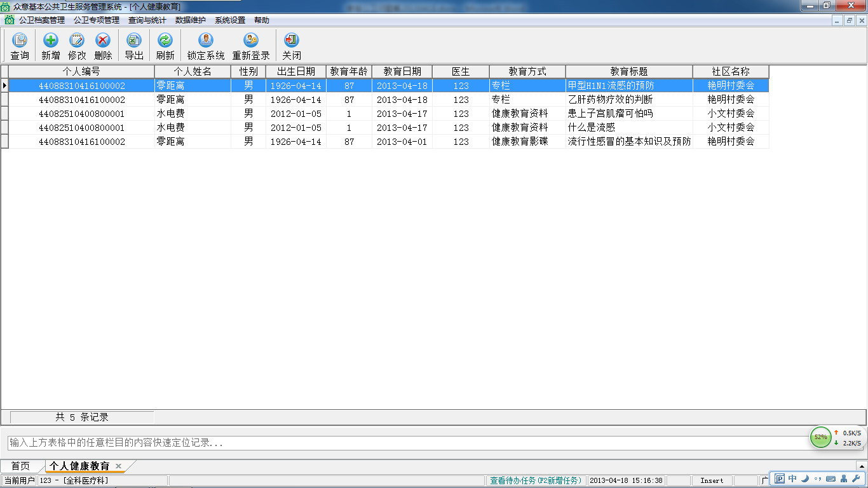This screenshot has height=488, width=868.
Task: Open the 公卫专项管理 menu
Action: [97, 20]
